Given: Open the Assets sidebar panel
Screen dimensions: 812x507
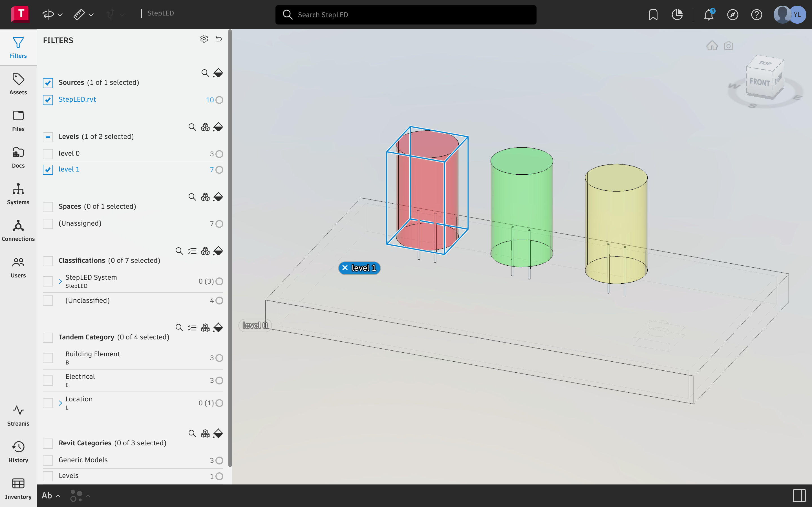Looking at the screenshot, I should point(18,84).
